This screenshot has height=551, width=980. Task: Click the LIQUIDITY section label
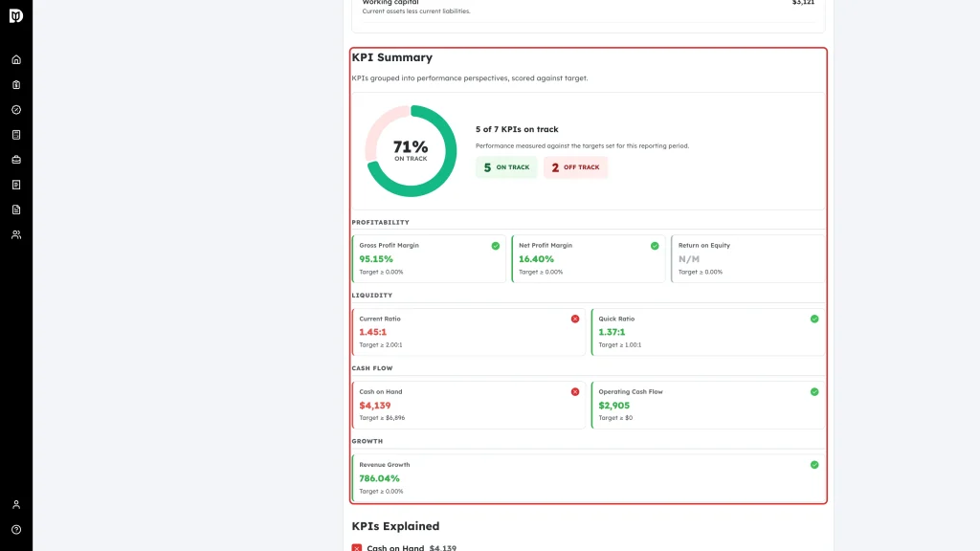coord(372,296)
